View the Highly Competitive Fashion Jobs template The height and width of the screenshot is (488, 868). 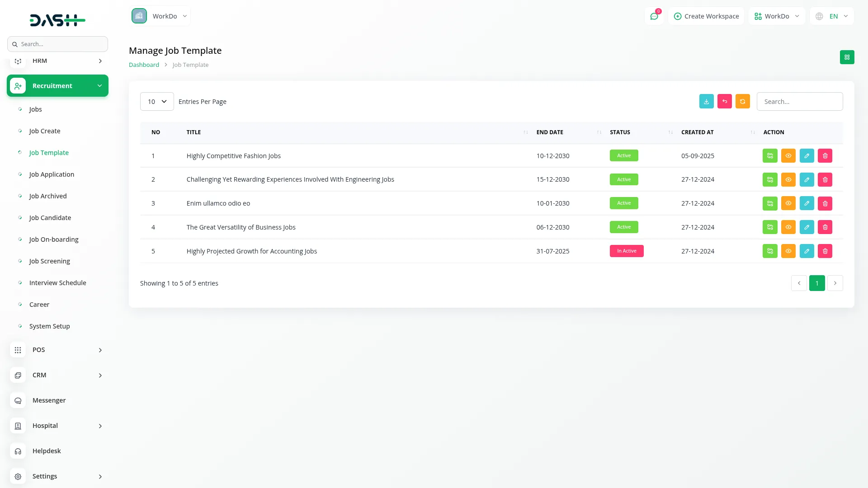point(788,155)
